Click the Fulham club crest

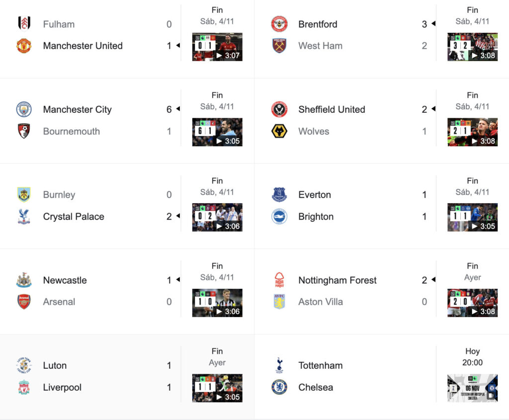click(x=24, y=23)
